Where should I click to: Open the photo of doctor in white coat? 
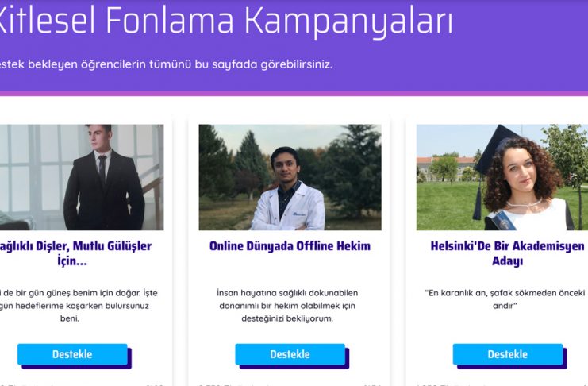(x=290, y=177)
